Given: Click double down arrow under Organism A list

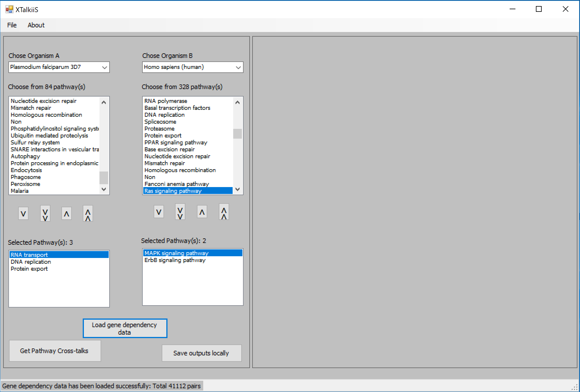Looking at the screenshot, I should [45, 214].
